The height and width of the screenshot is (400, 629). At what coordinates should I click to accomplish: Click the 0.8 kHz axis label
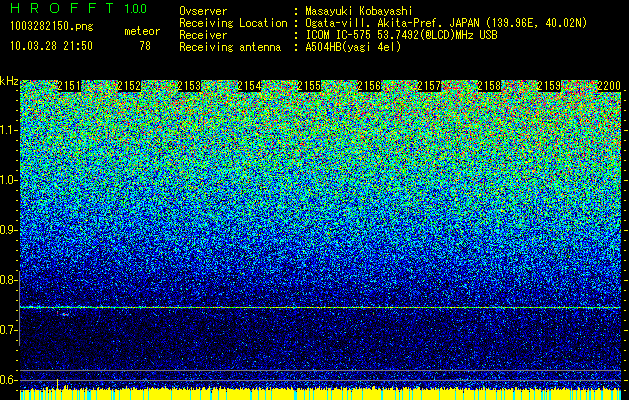(7, 280)
